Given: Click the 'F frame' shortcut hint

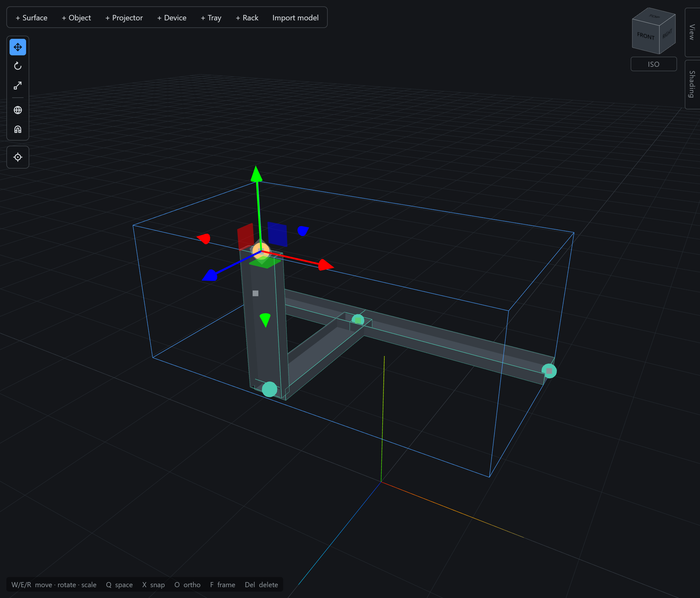Looking at the screenshot, I should [x=223, y=585].
